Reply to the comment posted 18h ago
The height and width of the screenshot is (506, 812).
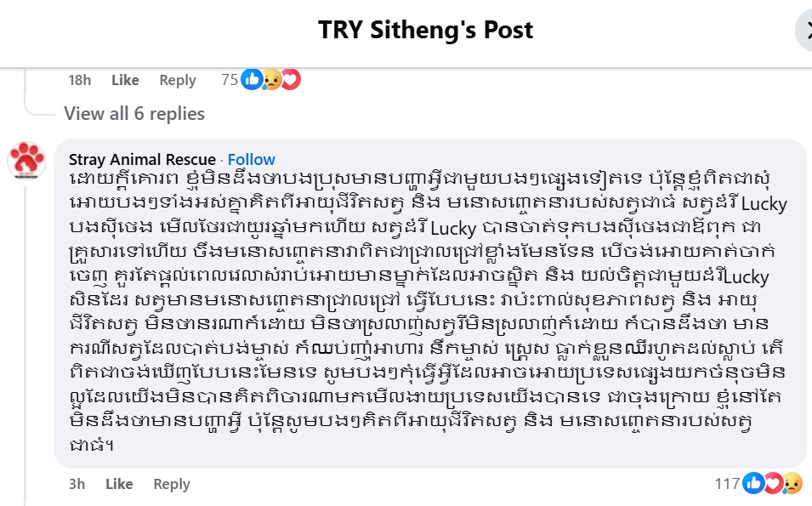pyautogui.click(x=178, y=80)
